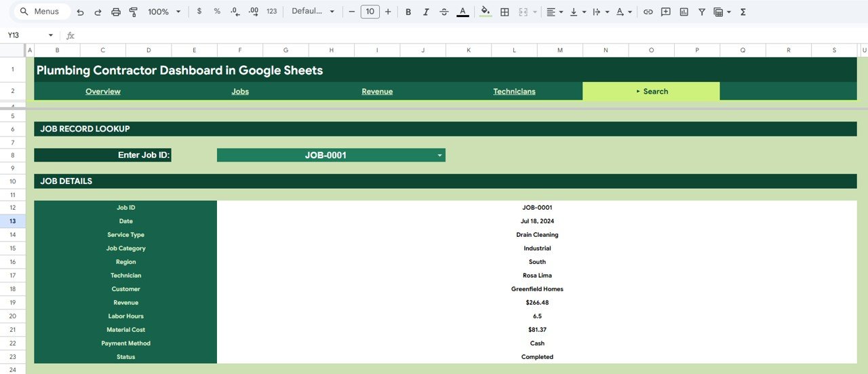Increase font size with the plus button
The width and height of the screenshot is (868, 374).
point(388,12)
